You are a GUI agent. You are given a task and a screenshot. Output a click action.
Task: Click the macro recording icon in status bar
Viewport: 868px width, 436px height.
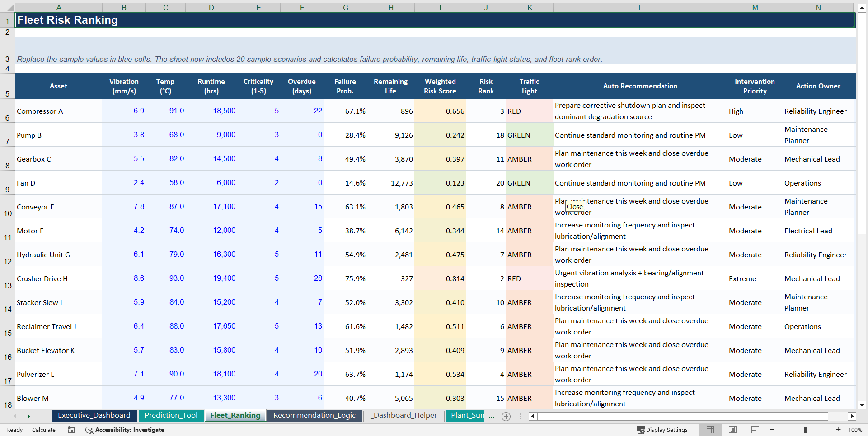pos(71,430)
